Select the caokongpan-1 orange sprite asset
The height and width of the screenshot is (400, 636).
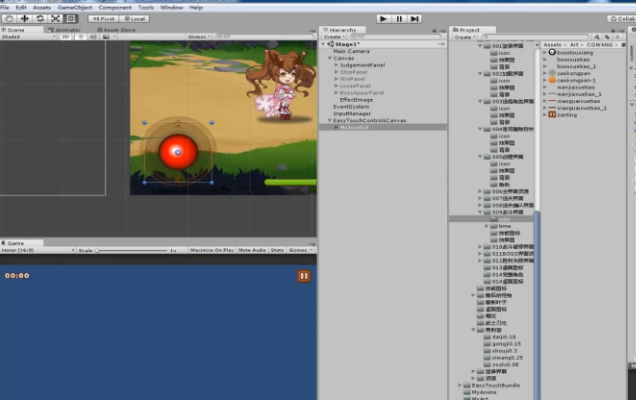(576, 80)
